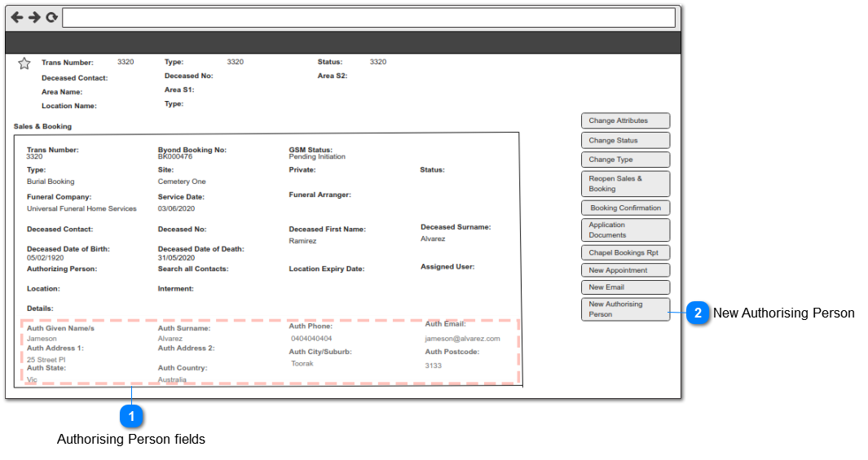
Task: Click the Auth Phone value 0404040404
Action: click(311, 339)
